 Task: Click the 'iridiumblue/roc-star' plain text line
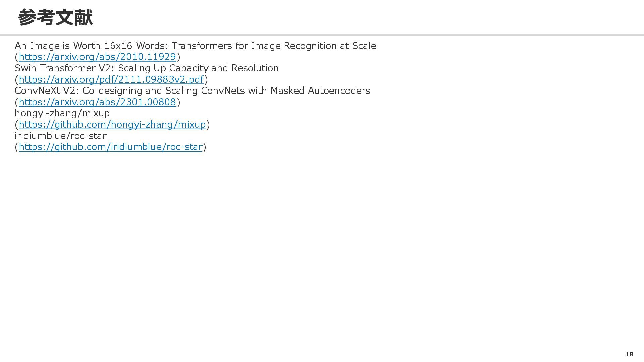coord(60,136)
